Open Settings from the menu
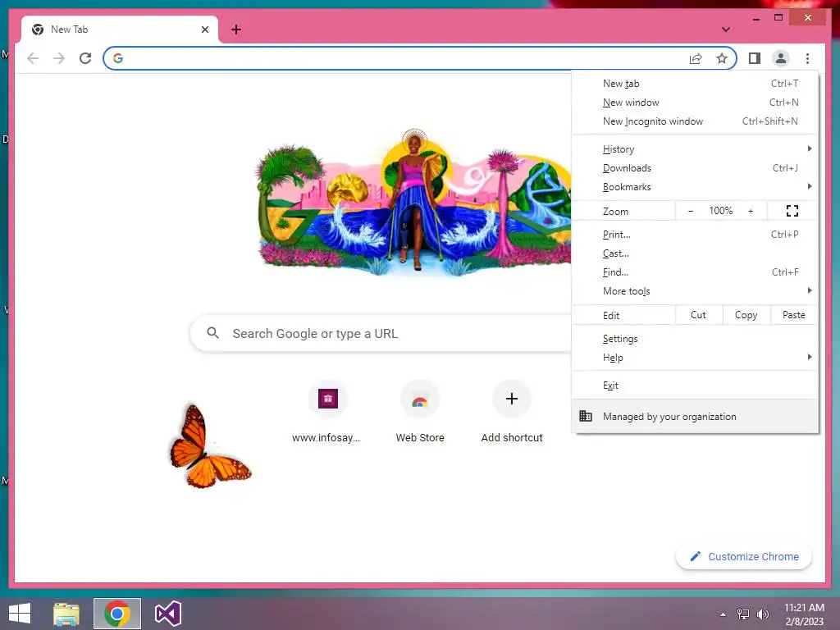 click(x=695, y=339)
